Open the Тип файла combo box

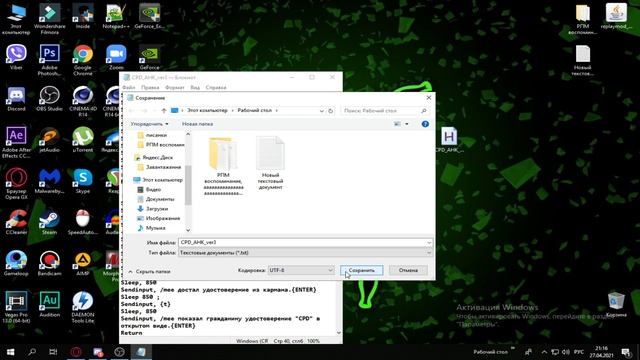[x=305, y=253]
